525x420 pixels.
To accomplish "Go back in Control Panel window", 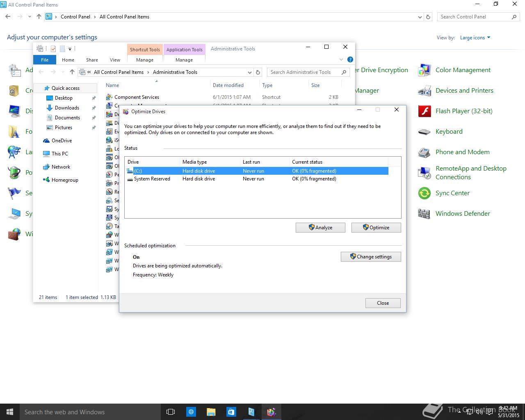I will coord(8,17).
